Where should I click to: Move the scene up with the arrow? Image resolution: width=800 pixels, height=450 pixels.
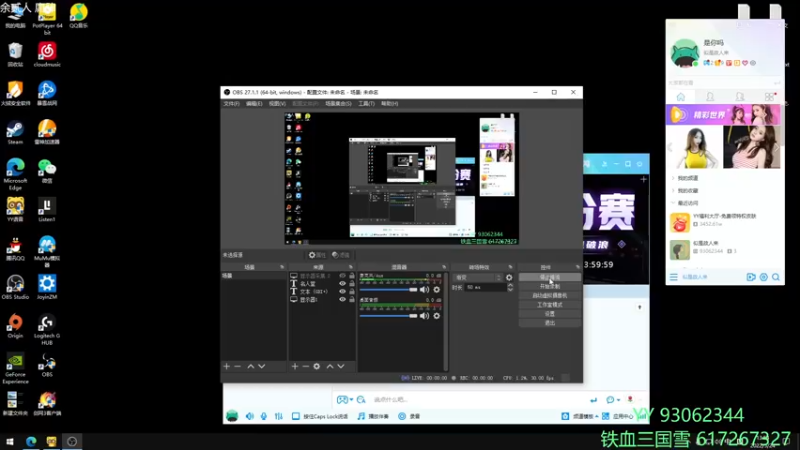coord(251,366)
